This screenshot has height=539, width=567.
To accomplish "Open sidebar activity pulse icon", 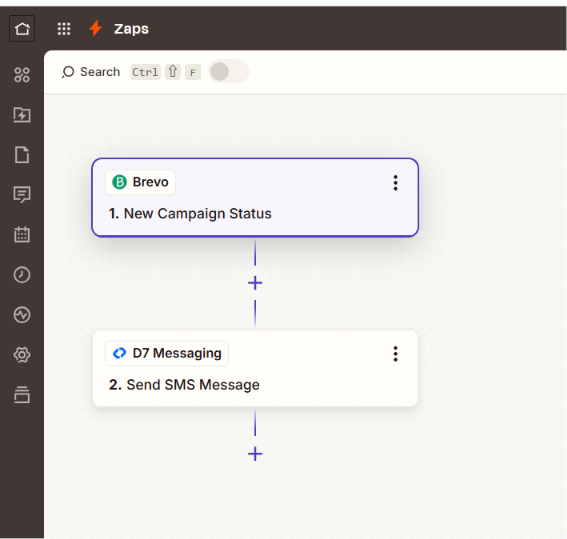I will coord(22,315).
